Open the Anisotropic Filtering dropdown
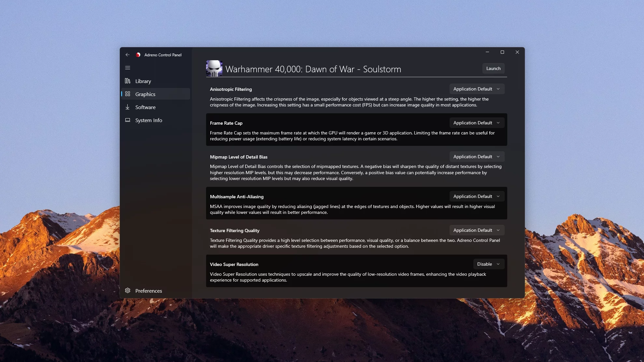Screen dimensions: 644x362 pyautogui.click(x=477, y=89)
